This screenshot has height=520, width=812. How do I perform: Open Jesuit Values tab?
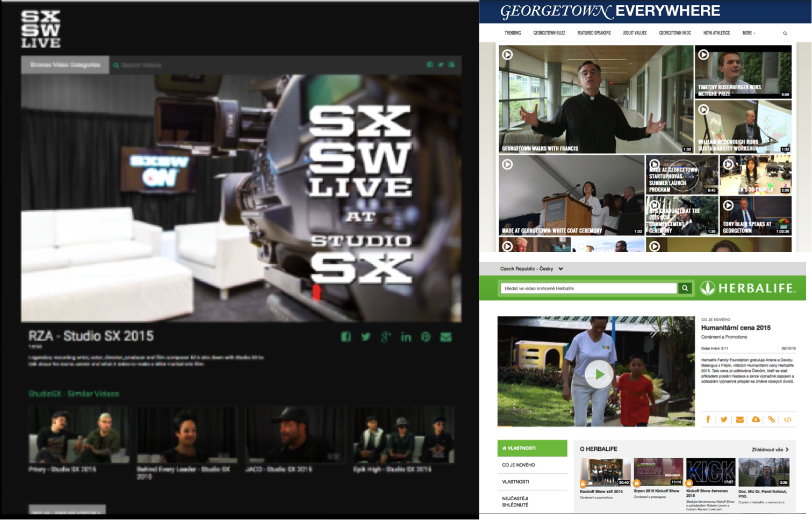[x=635, y=33]
